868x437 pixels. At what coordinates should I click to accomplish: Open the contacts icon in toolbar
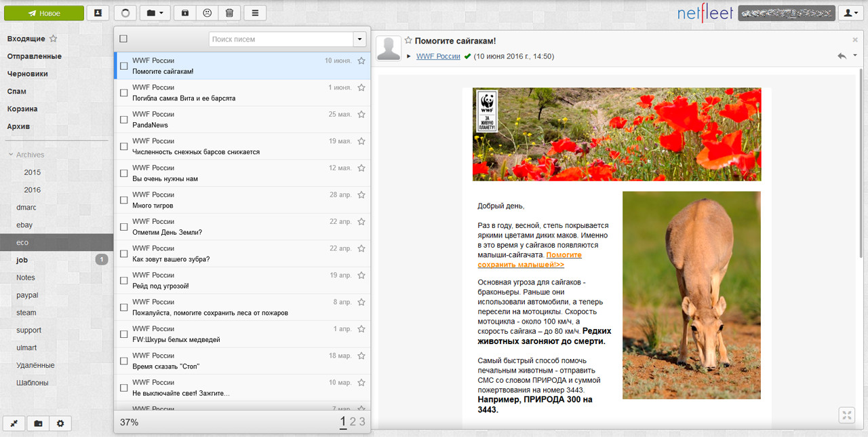98,13
